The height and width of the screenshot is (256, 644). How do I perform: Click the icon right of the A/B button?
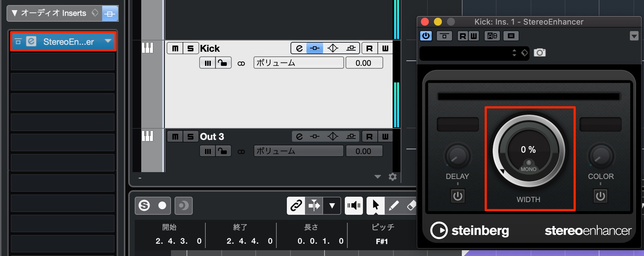coord(511,36)
